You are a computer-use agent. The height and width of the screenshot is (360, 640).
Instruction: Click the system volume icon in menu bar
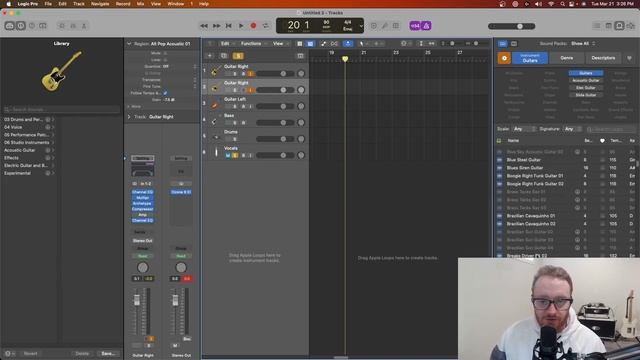pos(538,4)
